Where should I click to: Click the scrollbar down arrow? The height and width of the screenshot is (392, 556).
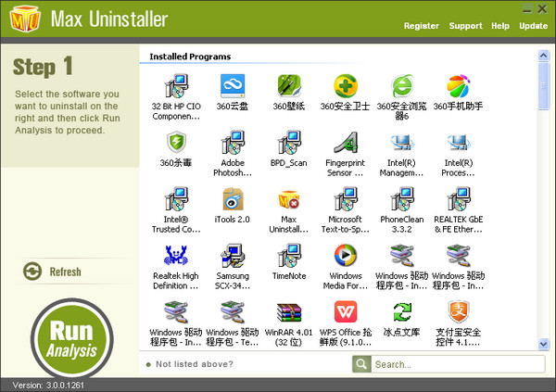543,344
